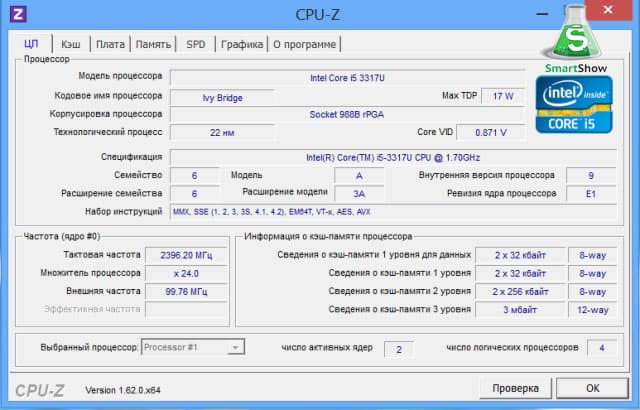The width and height of the screenshot is (640, 410).
Task: Click the 22 нм technology value
Action: (222, 133)
